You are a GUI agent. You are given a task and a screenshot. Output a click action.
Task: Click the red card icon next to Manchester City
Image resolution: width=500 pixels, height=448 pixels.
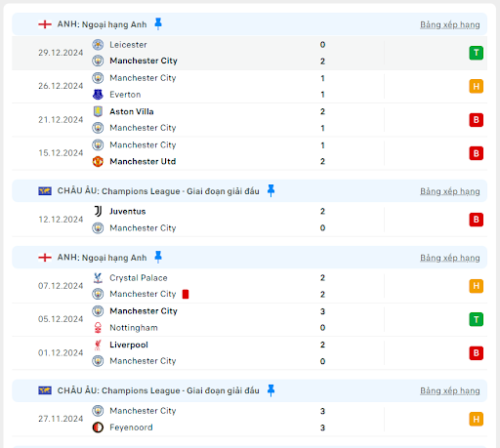coord(186,294)
